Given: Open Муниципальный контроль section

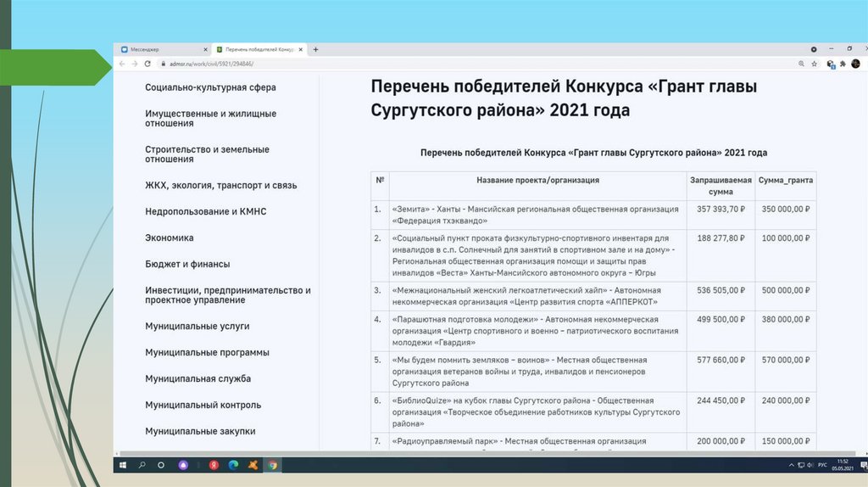Looking at the screenshot, I should (203, 405).
